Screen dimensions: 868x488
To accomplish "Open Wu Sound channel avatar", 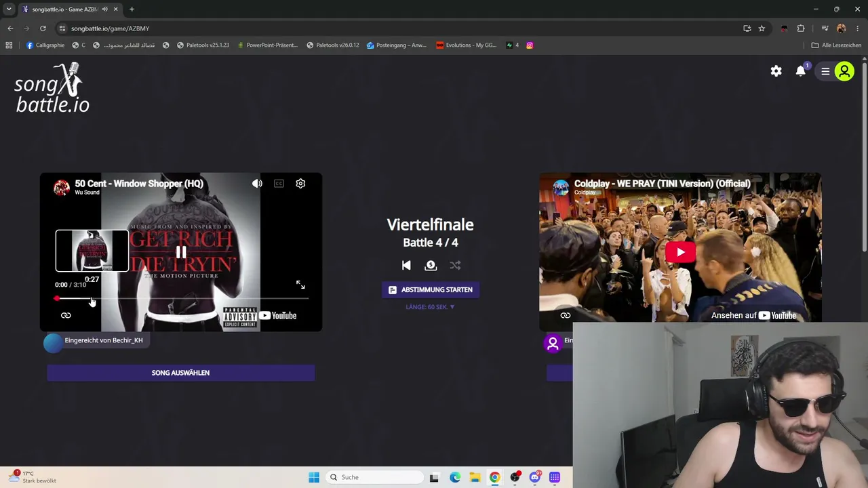I will click(62, 188).
